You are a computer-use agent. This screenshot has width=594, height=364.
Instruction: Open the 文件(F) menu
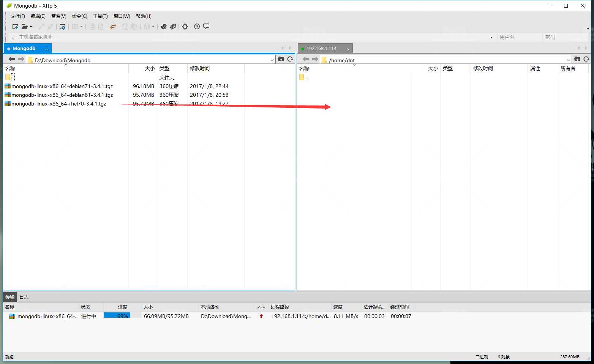pos(18,16)
